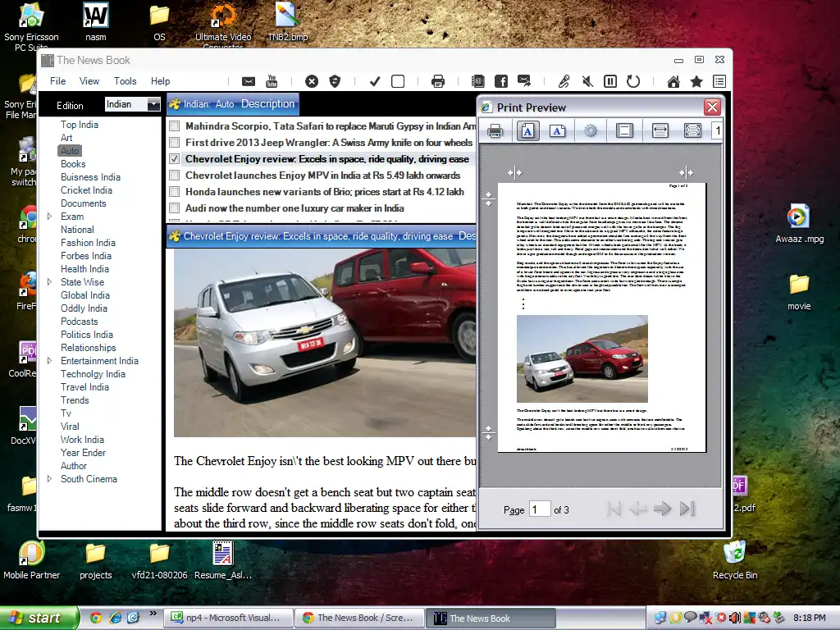Click the empty square toolbar icon
840x630 pixels.
click(x=398, y=81)
